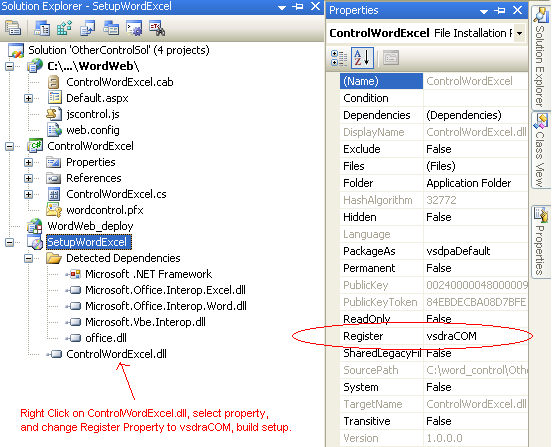Expand the Default.aspx node
Viewport: 553px width, 447px height.
[x=29, y=98]
